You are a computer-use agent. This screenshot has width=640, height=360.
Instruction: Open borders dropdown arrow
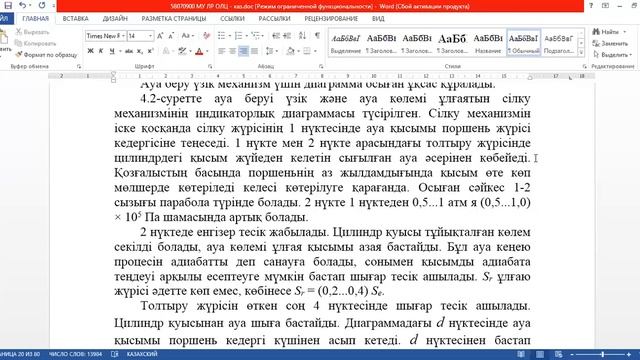pos(315,51)
